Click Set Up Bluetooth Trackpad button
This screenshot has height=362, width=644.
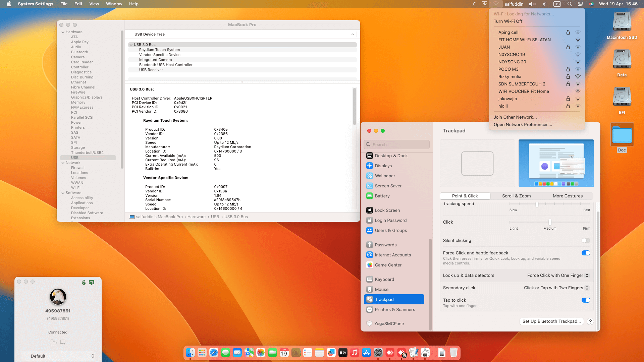(551, 321)
